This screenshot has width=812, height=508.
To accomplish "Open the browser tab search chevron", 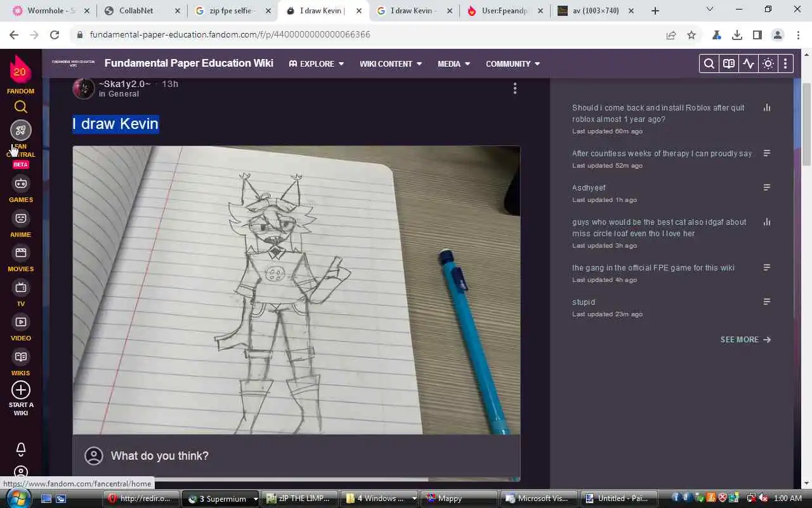I will 710,10.
